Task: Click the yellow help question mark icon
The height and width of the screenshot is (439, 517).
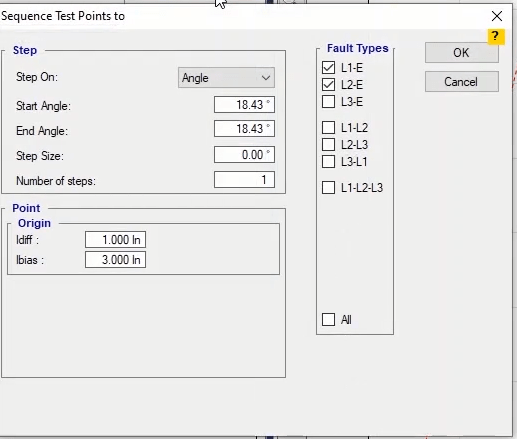Action: tap(496, 36)
